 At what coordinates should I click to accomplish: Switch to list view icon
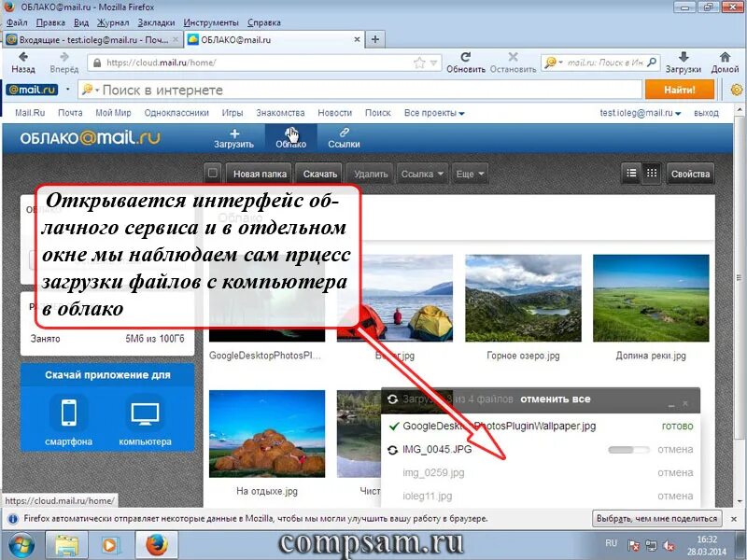[632, 174]
